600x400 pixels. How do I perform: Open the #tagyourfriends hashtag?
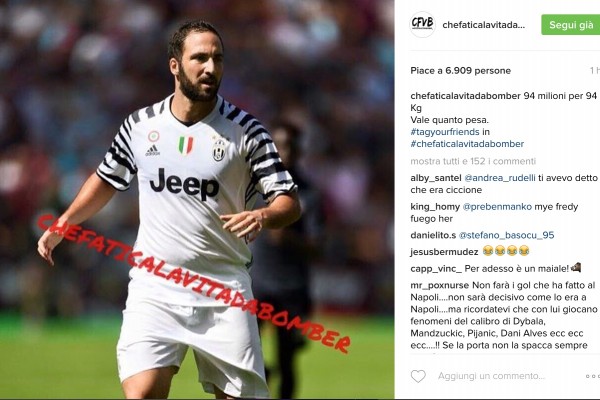(x=445, y=132)
